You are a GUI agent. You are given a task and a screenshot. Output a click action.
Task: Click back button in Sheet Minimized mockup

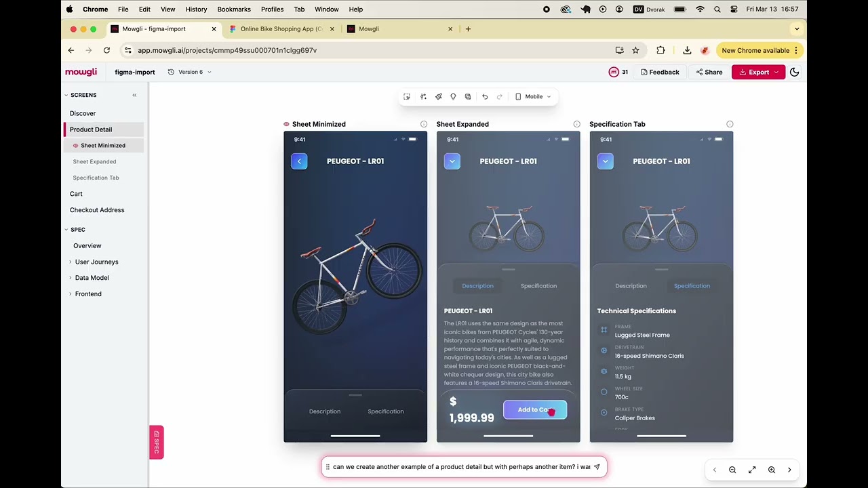[299, 161]
